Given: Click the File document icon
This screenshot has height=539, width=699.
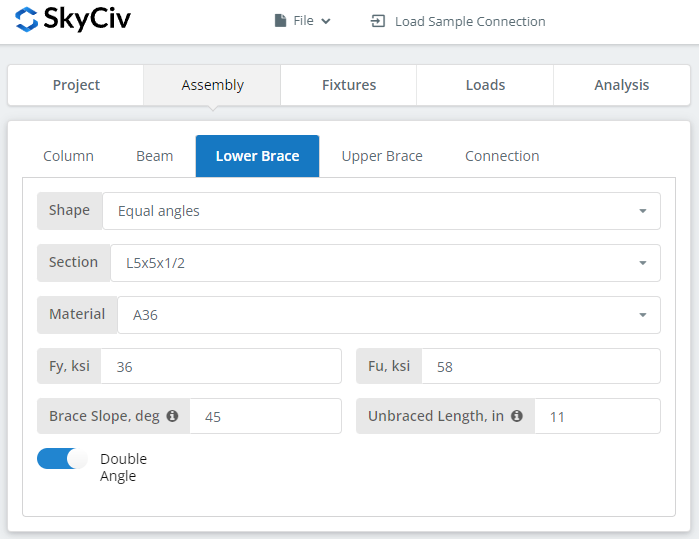Looking at the screenshot, I should [280, 21].
